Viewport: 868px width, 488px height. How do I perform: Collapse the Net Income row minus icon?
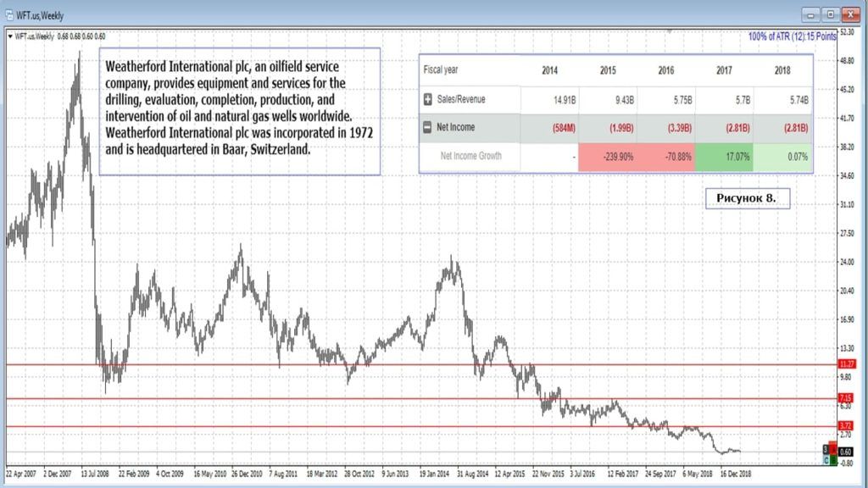pyautogui.click(x=428, y=127)
